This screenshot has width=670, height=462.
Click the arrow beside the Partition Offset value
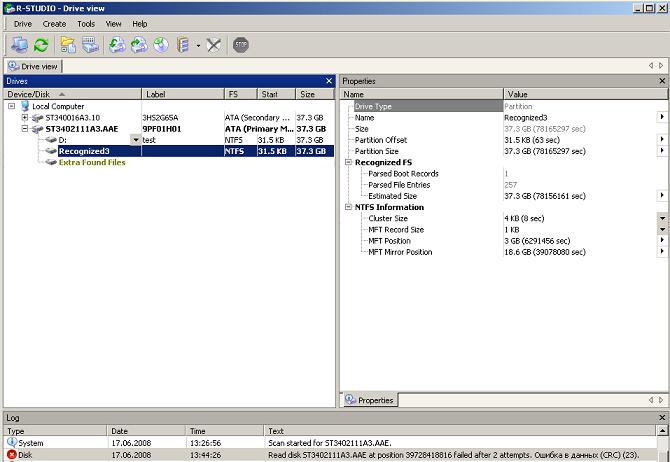(662, 139)
